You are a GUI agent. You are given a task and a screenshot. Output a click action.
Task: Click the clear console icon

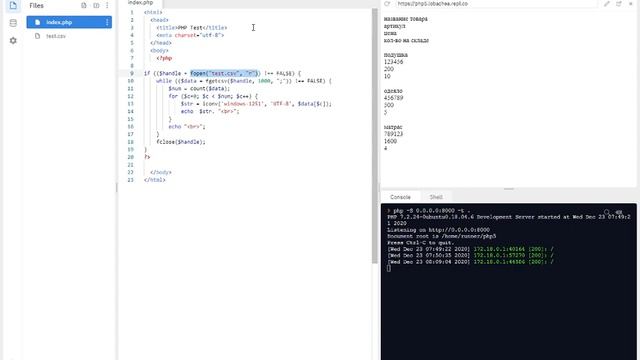(x=619, y=212)
